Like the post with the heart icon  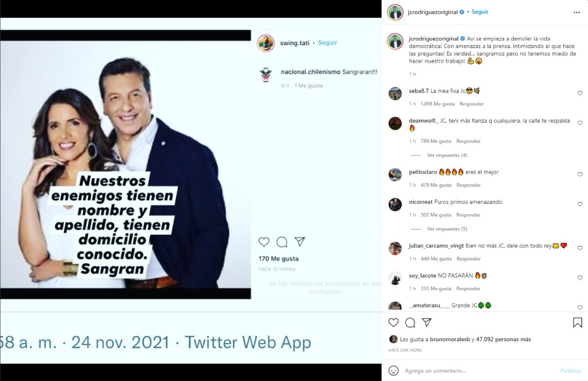point(393,323)
